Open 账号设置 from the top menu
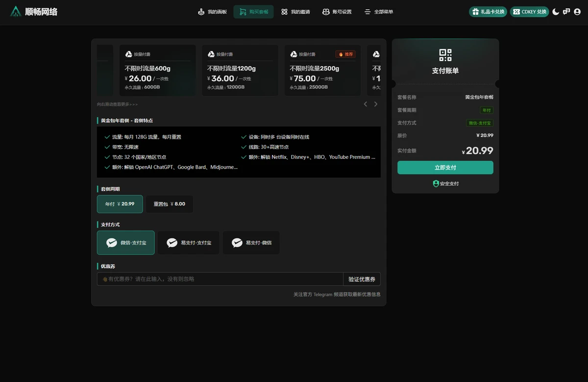This screenshot has width=588, height=382. click(337, 12)
